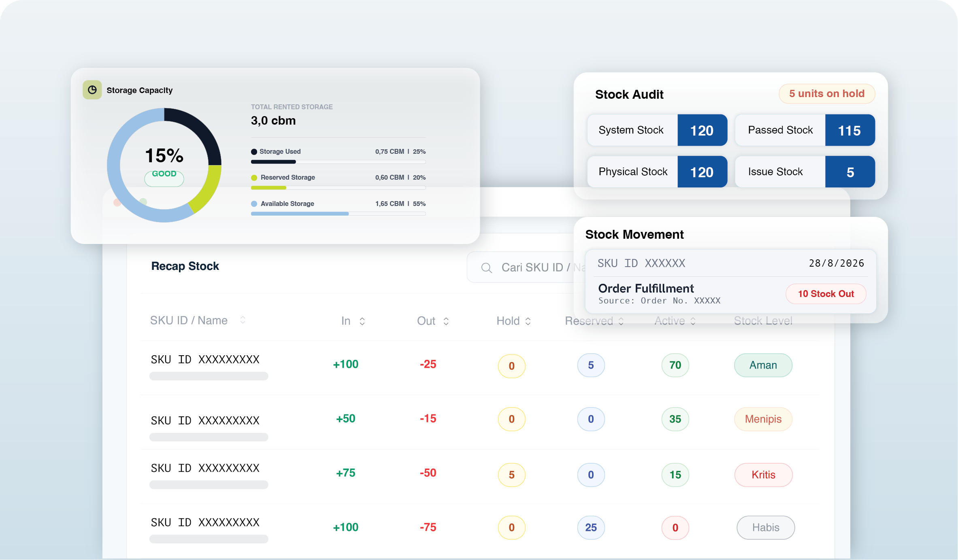This screenshot has width=958, height=560.
Task: Sort the Out column arrows
Action: (x=446, y=321)
